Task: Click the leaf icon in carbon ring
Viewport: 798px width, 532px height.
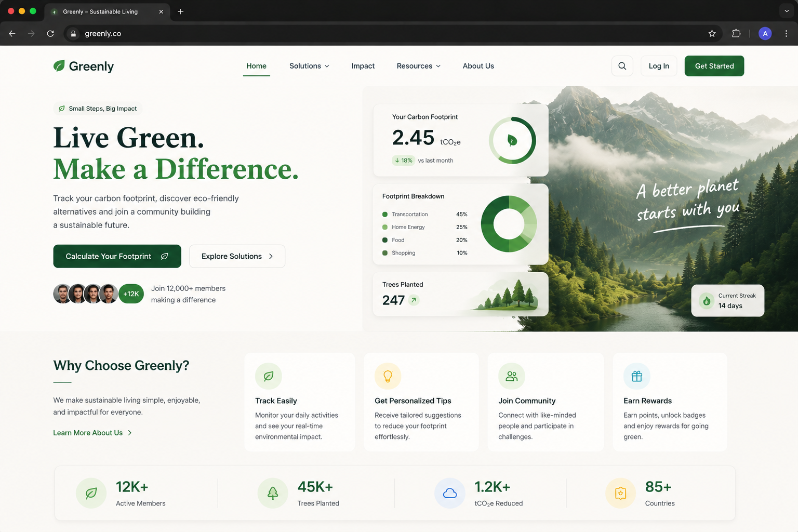Action: click(512, 140)
